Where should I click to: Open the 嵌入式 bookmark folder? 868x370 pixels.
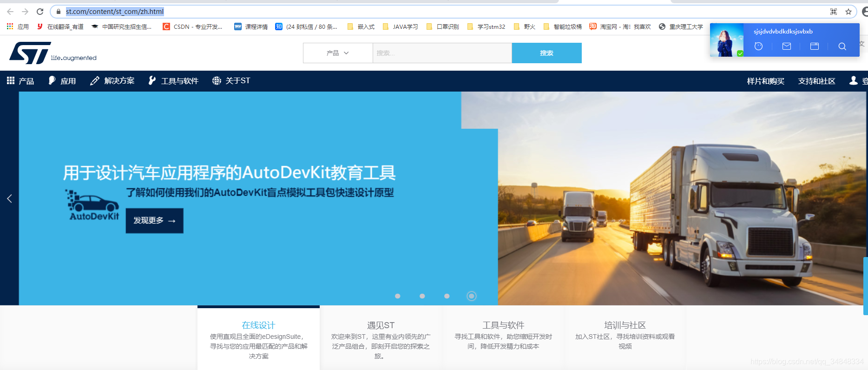click(x=361, y=26)
